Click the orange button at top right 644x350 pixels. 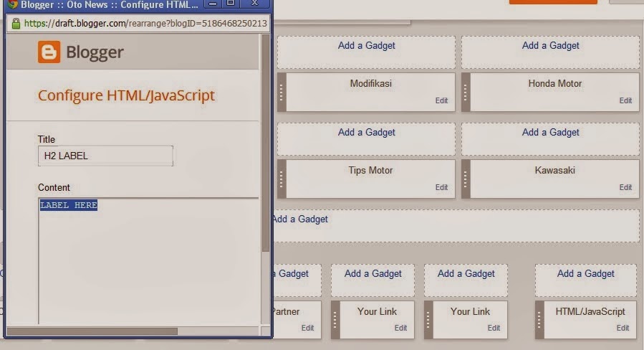(553, 2)
